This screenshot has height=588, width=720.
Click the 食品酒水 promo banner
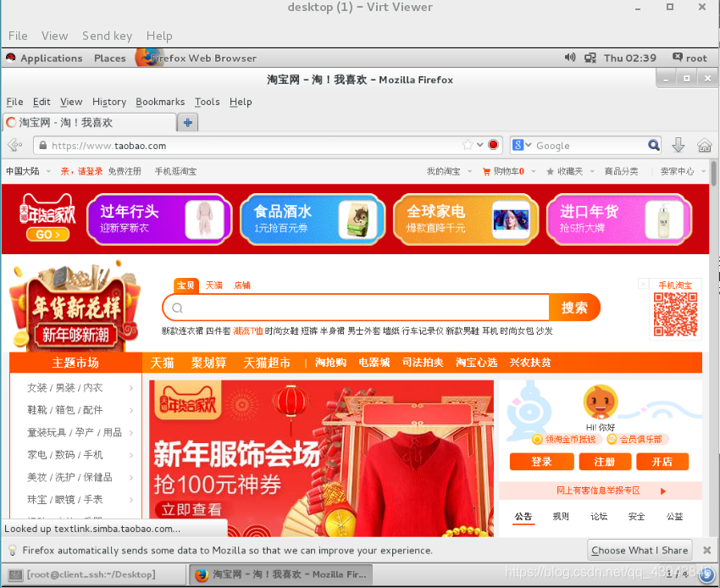point(313,219)
